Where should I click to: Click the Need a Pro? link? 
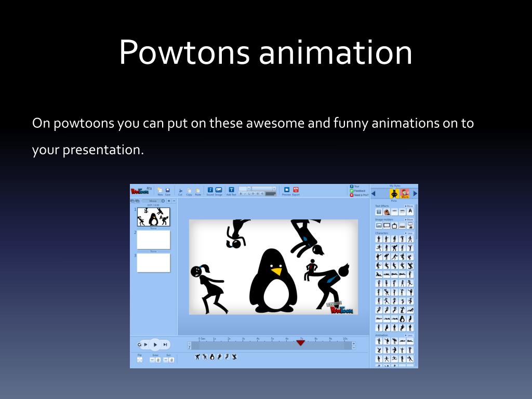pos(359,195)
